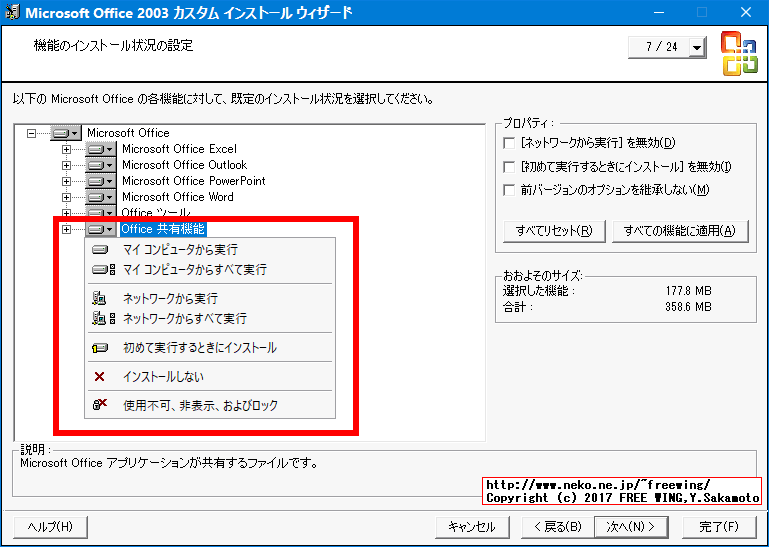Click the red X not-installed icon
The image size is (769, 547).
[100, 377]
